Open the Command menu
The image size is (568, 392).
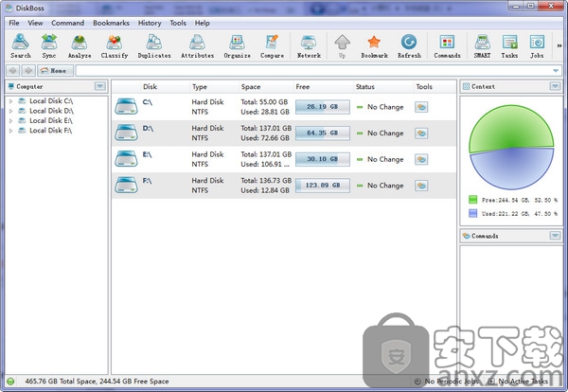(x=67, y=23)
